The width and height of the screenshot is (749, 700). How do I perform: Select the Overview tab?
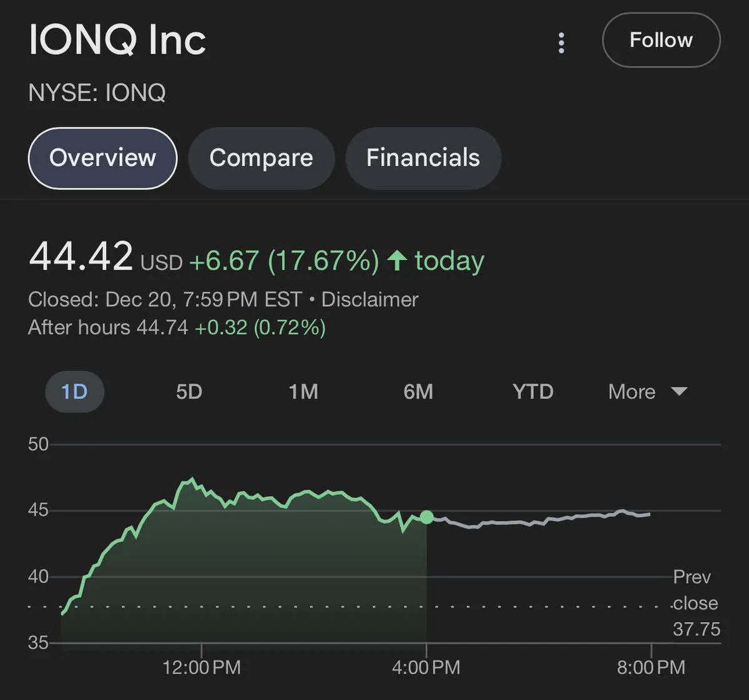(x=103, y=158)
